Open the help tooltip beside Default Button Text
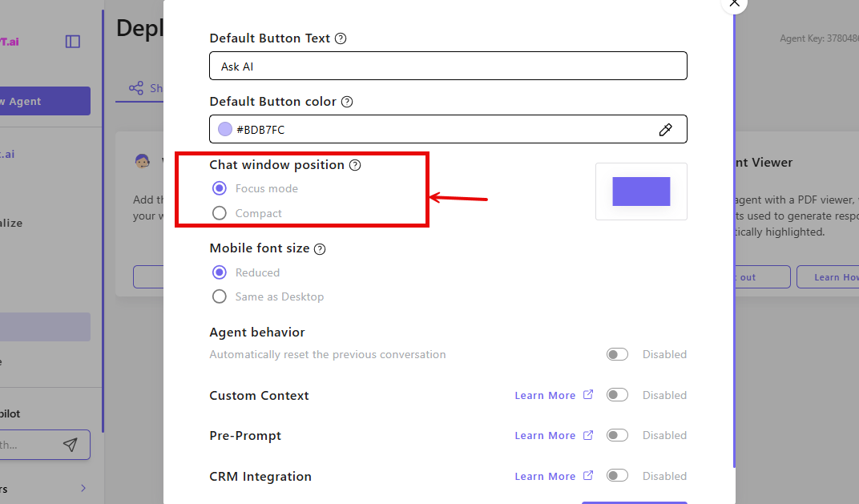Image resolution: width=859 pixels, height=504 pixels. pos(340,38)
